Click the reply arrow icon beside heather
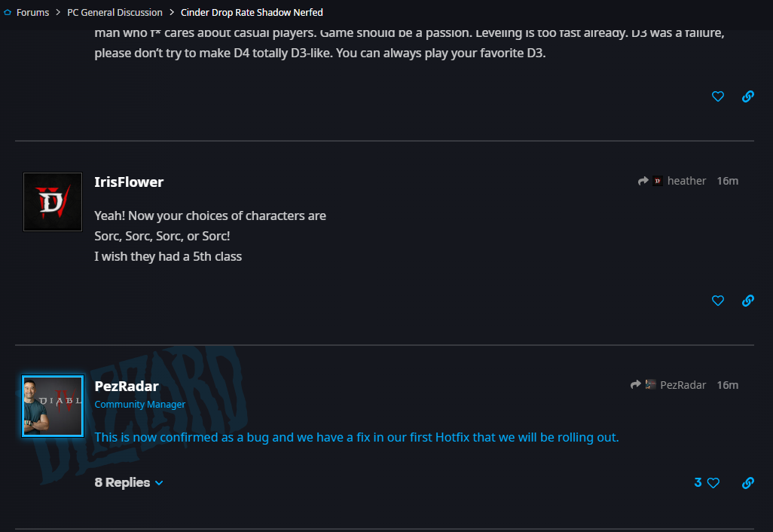Viewport: 773px width, 532px height. point(643,181)
